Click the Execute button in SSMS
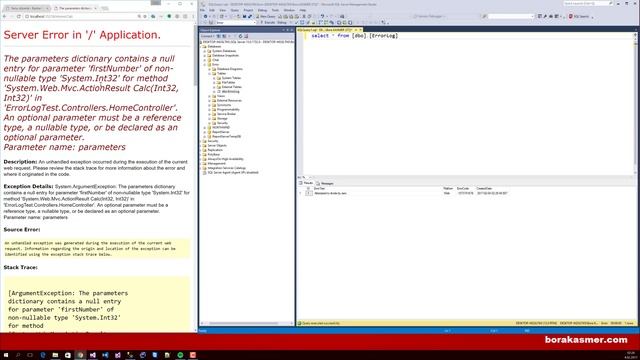Screen dimensions: 640x360 [x=268, y=22]
